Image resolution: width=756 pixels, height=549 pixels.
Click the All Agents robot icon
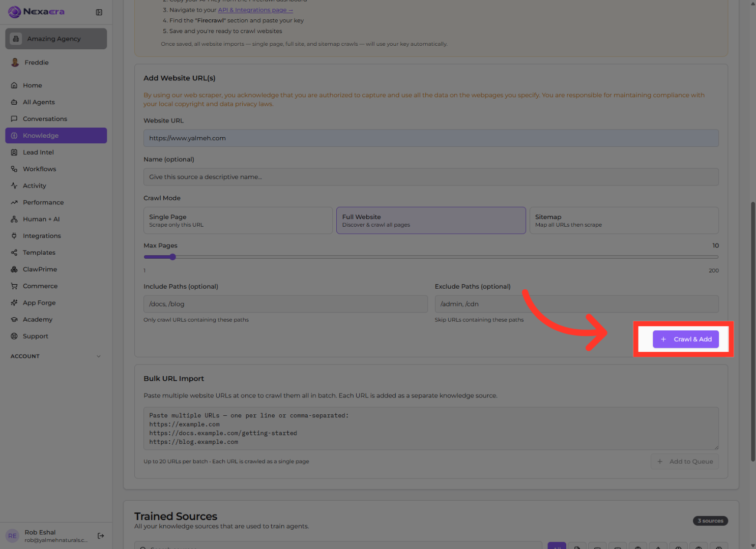click(x=14, y=102)
